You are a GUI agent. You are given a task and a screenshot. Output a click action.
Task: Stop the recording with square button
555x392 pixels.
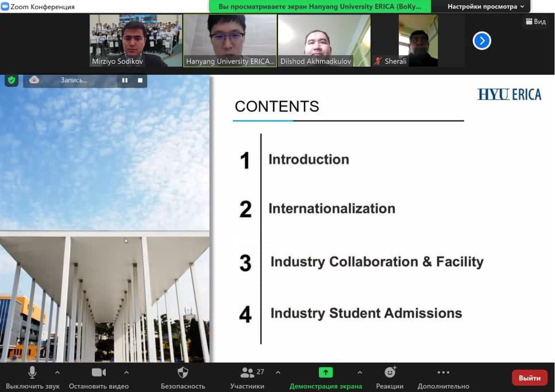pos(140,80)
